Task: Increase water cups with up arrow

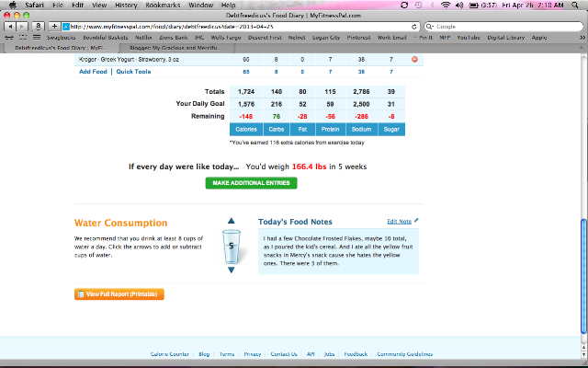Action: click(231, 221)
